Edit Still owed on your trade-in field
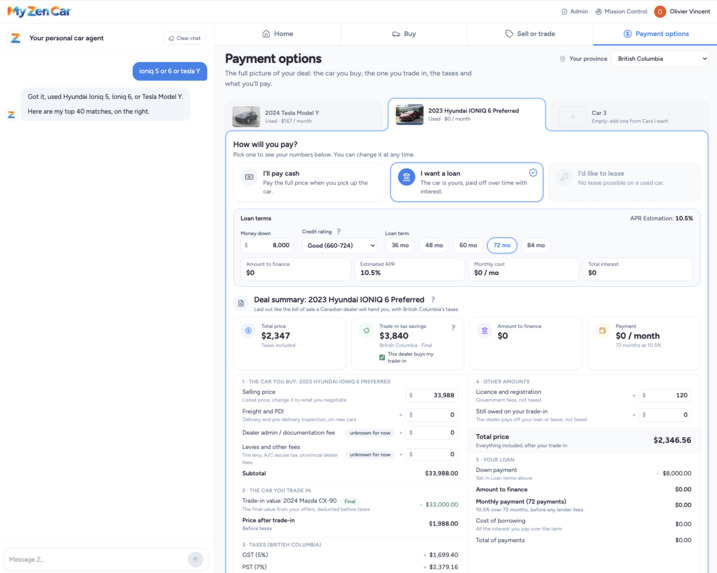This screenshot has height=573, width=717. tap(665, 415)
